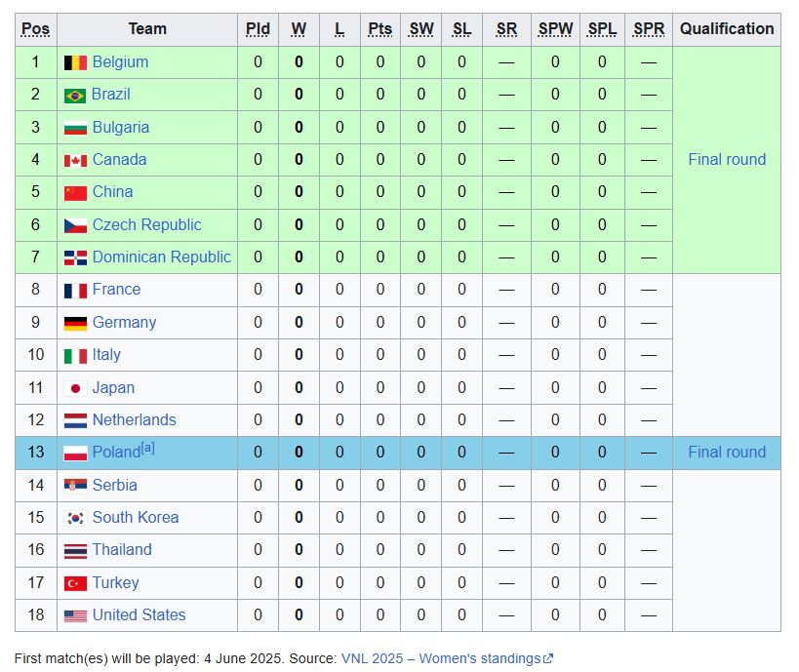Open VNL 2025 – Women's standings source link

pos(441,658)
